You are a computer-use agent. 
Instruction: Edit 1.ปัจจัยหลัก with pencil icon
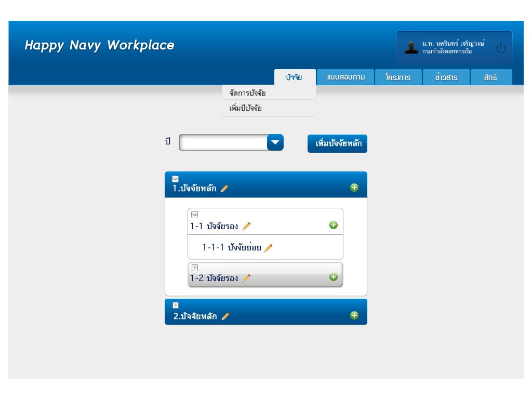coord(224,189)
